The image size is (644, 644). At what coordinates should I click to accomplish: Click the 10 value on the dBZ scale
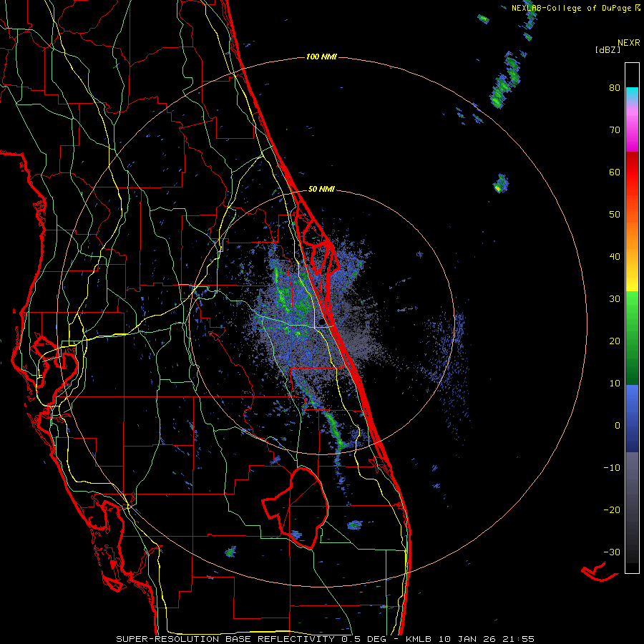(615, 384)
